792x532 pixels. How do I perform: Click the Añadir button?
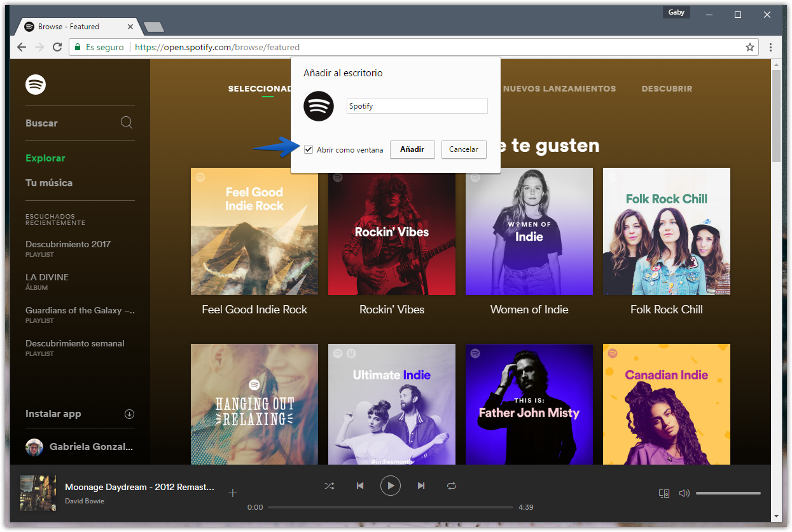[x=412, y=149]
